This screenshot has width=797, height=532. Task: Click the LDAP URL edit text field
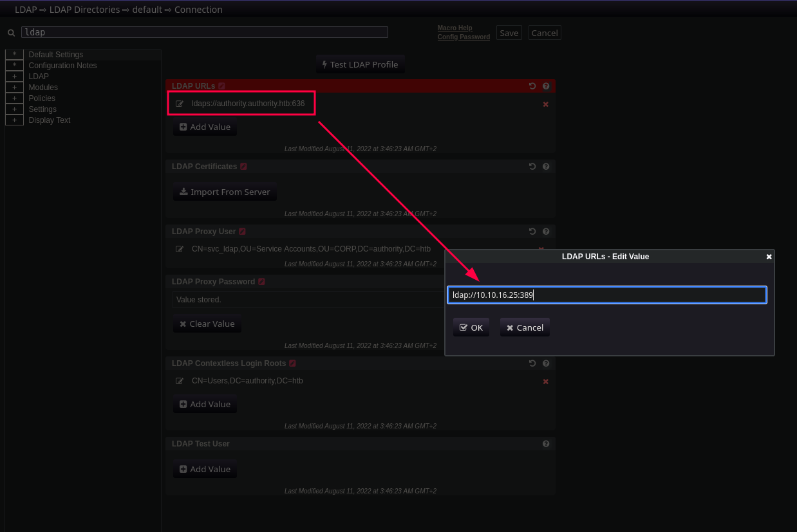(606, 295)
